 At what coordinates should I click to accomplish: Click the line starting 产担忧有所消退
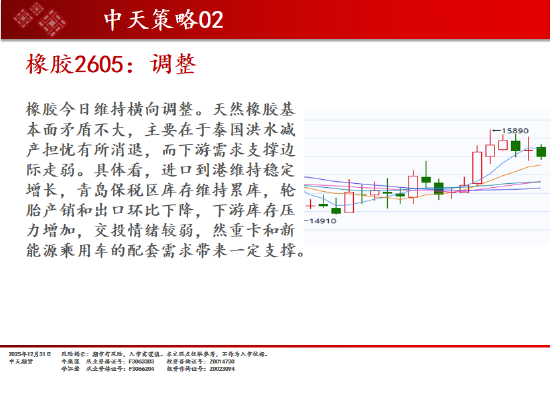click(160, 150)
